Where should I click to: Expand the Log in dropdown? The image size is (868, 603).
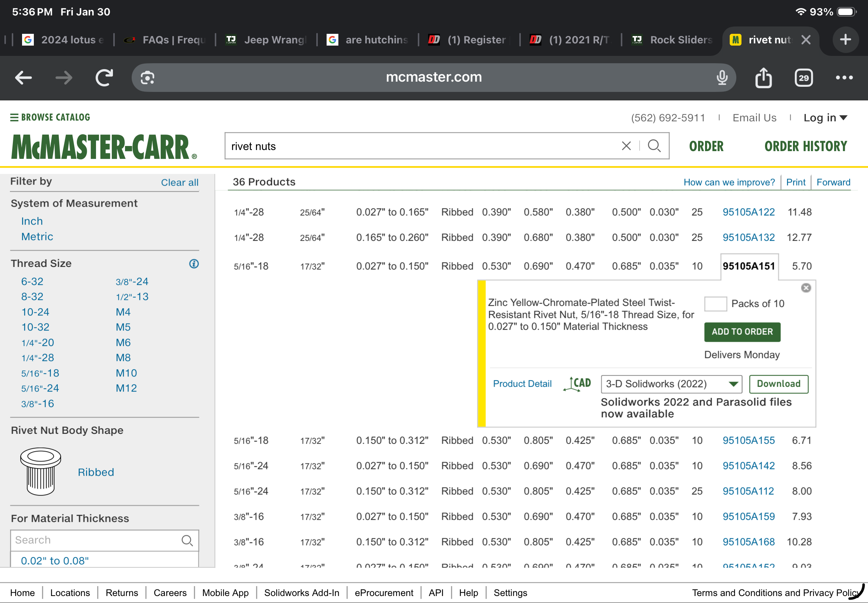point(825,118)
